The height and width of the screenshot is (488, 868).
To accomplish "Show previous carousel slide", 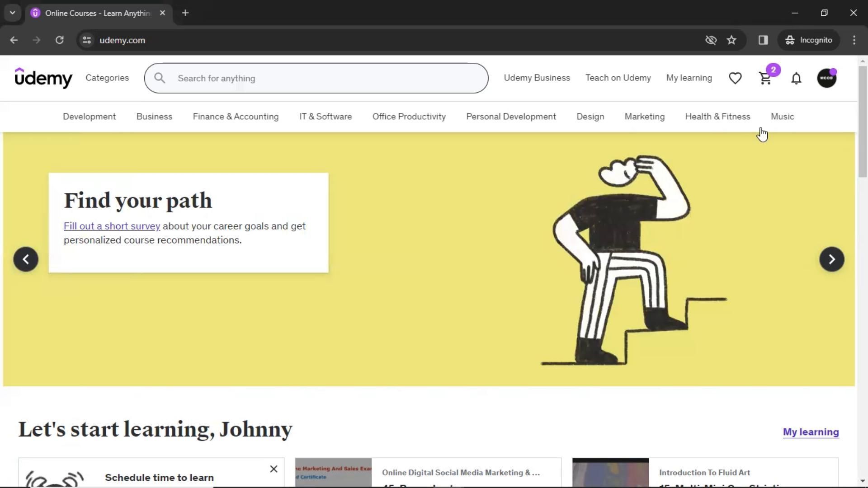I will (x=26, y=259).
